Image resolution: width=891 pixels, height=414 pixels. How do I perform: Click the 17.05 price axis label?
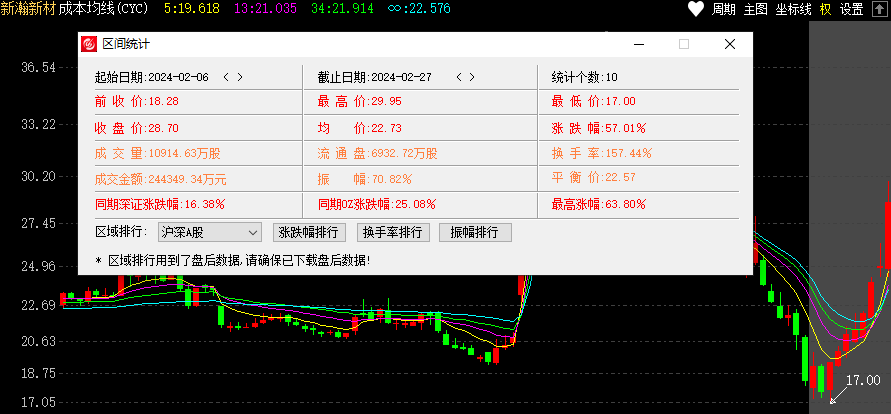(x=38, y=403)
